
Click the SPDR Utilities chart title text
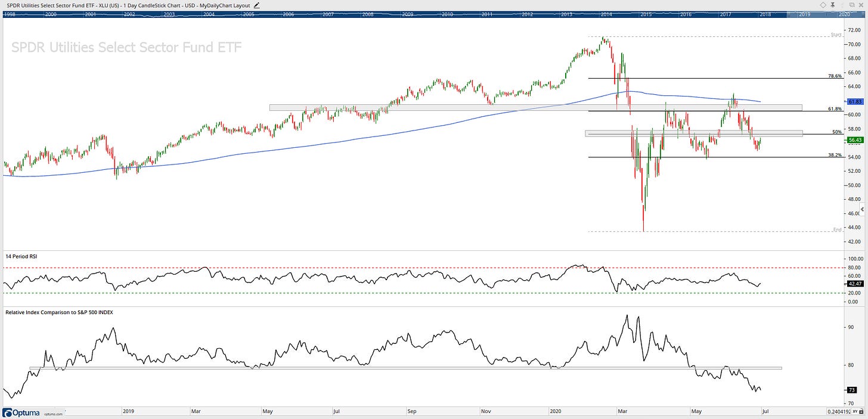pyautogui.click(x=126, y=47)
